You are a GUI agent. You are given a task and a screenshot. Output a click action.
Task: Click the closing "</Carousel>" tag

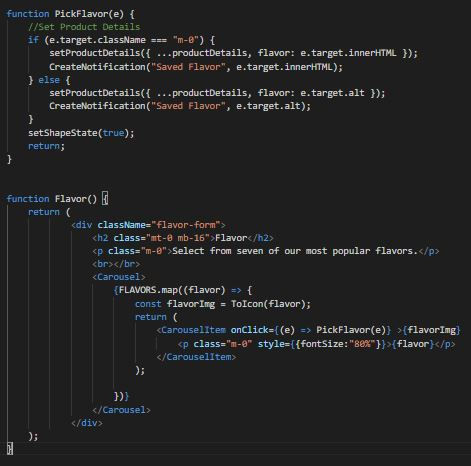click(x=121, y=410)
